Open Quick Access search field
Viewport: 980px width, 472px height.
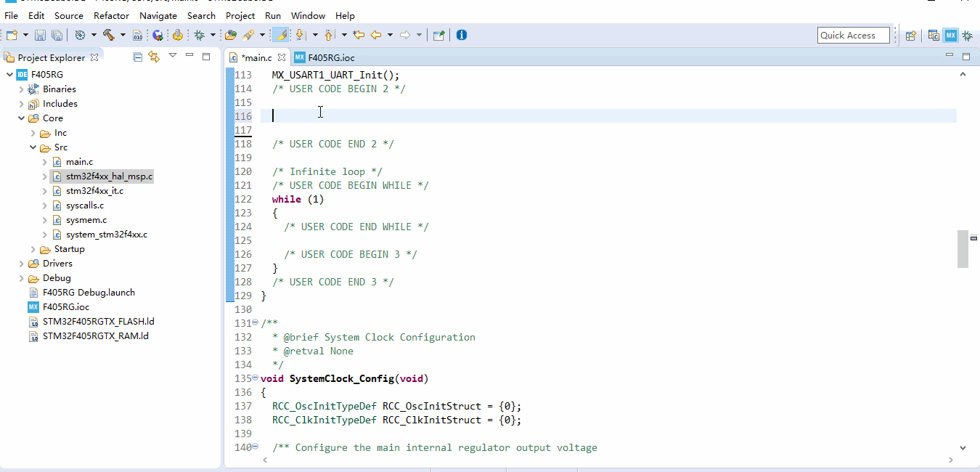pos(854,34)
